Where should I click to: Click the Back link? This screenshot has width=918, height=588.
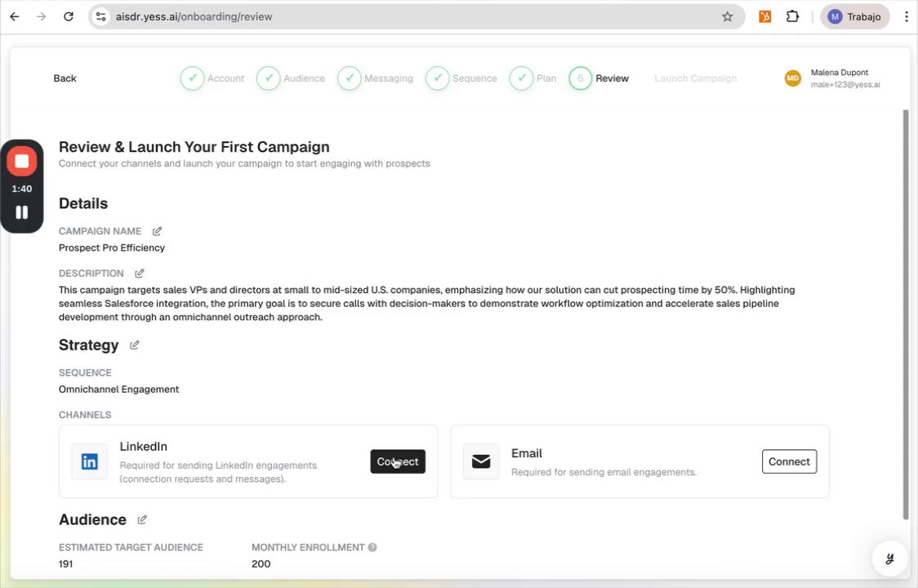click(65, 78)
